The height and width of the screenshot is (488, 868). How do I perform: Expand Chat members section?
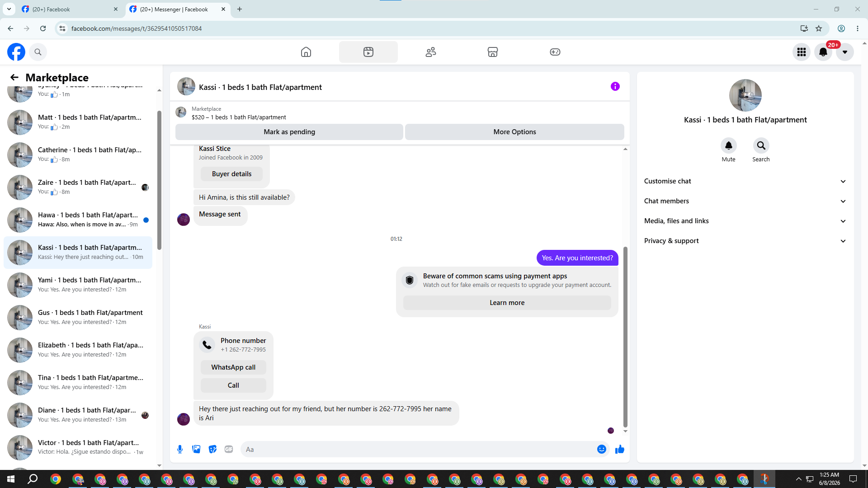(745, 201)
